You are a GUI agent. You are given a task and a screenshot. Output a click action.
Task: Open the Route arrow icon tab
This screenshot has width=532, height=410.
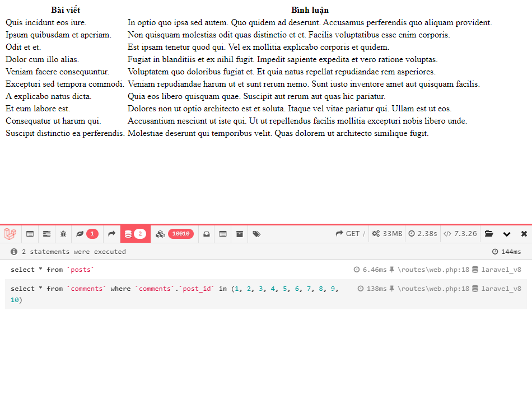point(111,234)
